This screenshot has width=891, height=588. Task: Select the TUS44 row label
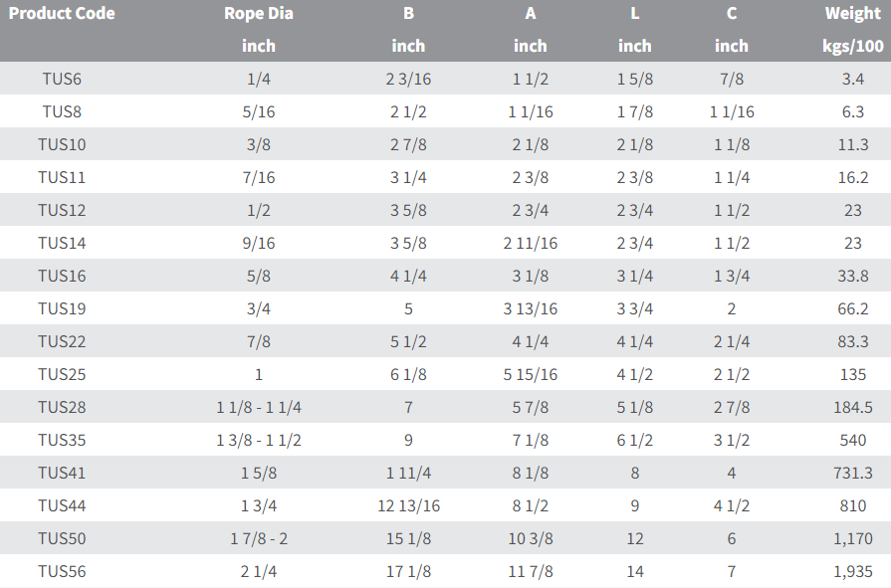tap(62, 506)
